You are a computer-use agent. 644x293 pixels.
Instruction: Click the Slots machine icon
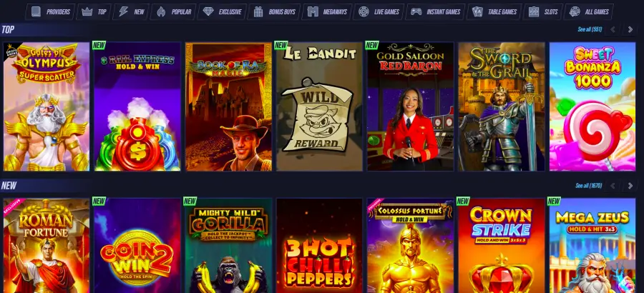[534, 12]
